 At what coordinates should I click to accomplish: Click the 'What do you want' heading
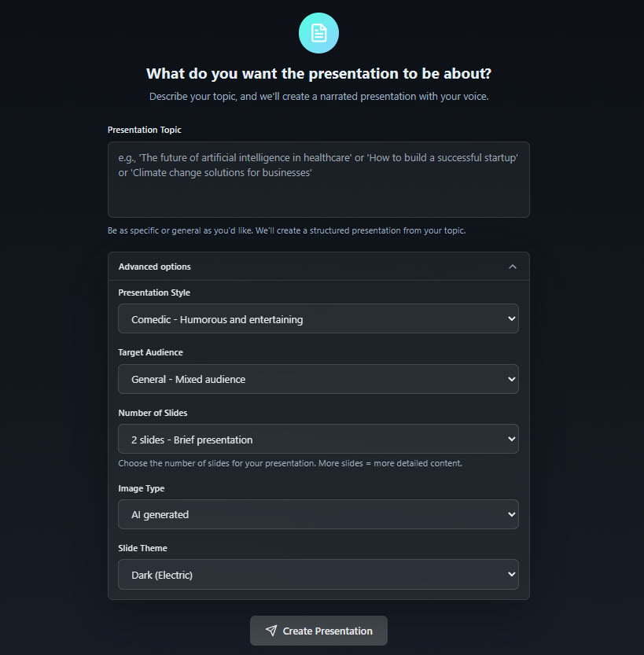(318, 74)
